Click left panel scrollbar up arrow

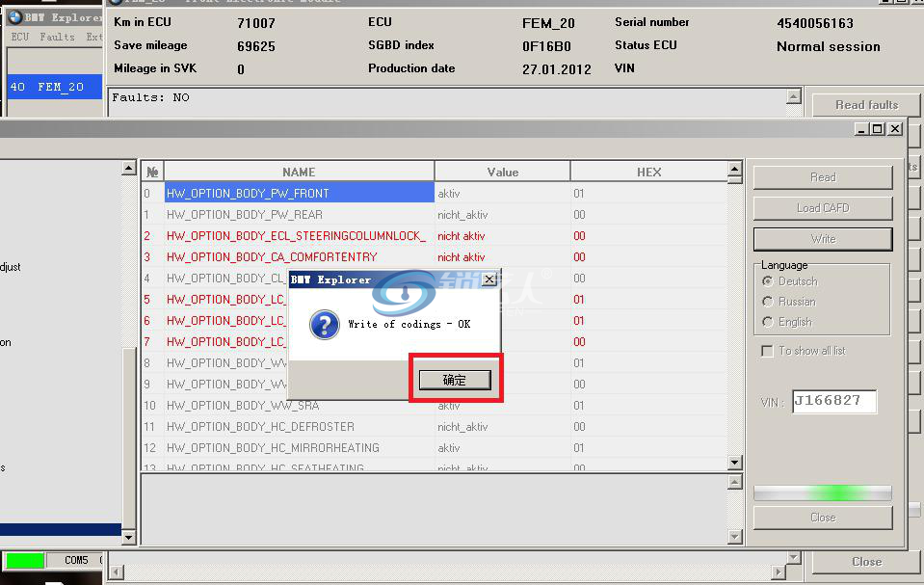pos(128,168)
